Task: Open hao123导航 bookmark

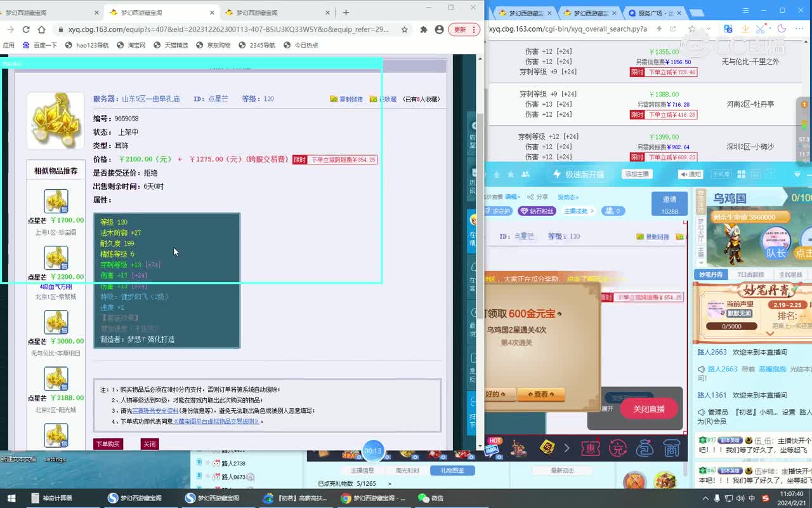Action: click(x=88, y=45)
